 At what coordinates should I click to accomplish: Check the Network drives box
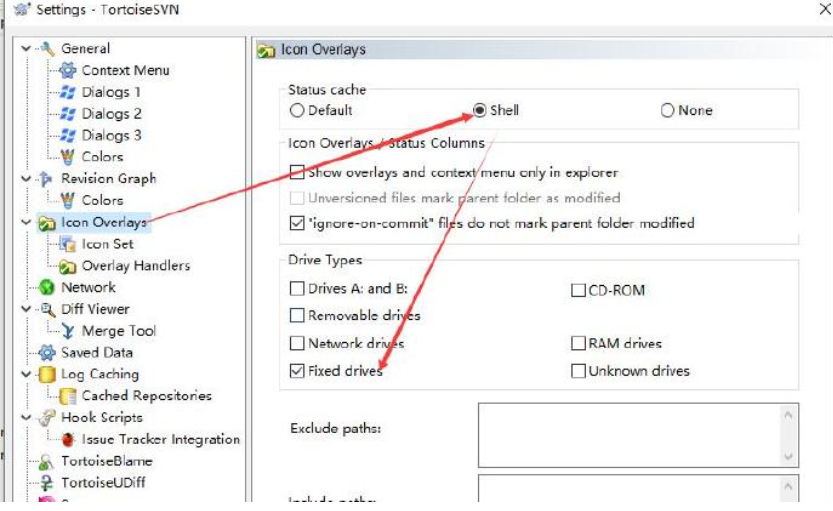(297, 343)
